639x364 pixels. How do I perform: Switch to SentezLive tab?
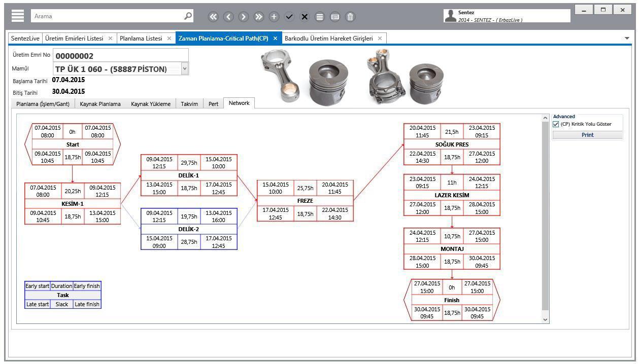[25, 39]
